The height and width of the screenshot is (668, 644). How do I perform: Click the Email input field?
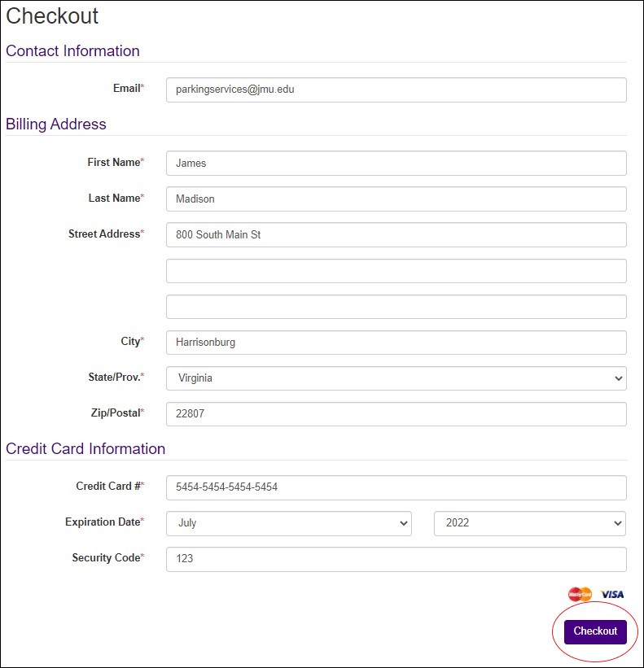tap(396, 90)
